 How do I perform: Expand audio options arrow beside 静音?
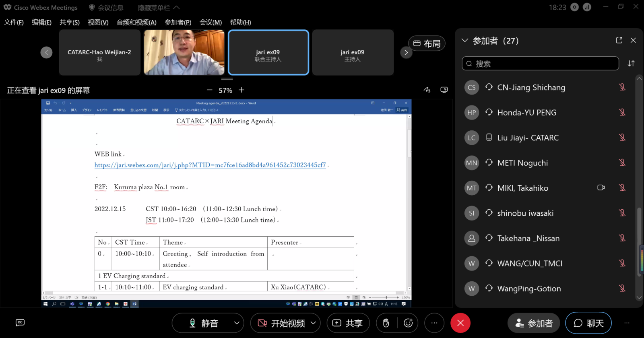[x=237, y=323]
